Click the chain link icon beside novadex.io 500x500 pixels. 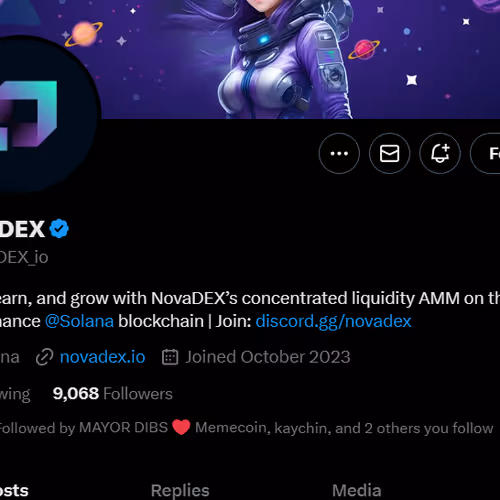pos(45,357)
